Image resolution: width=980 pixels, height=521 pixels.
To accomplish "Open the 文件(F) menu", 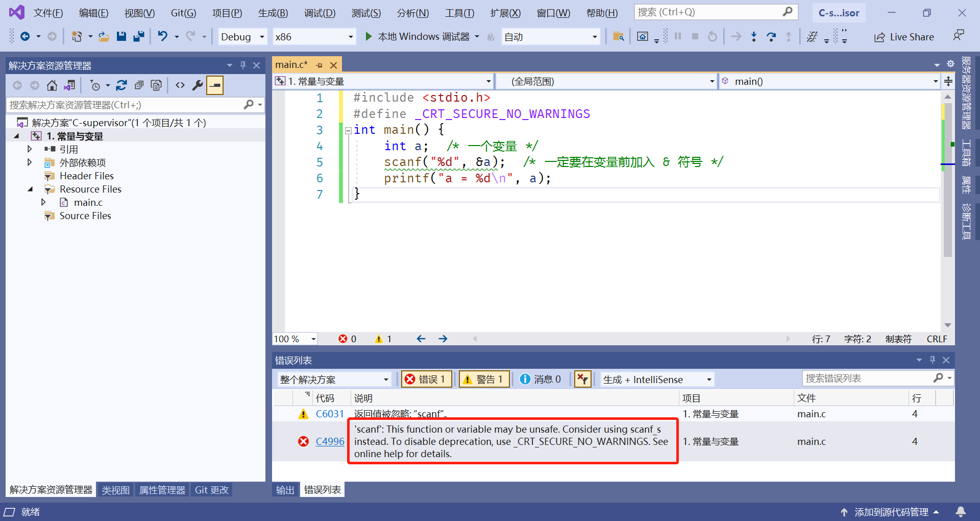I will [x=48, y=13].
